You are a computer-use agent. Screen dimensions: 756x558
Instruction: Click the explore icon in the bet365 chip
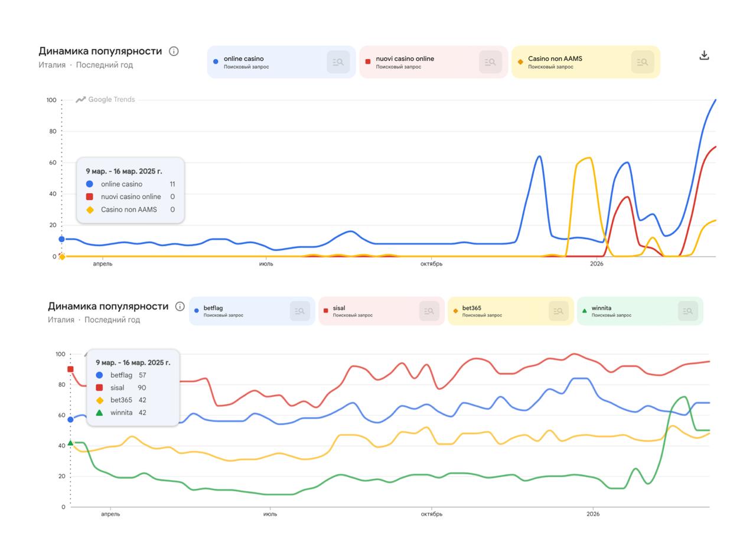click(558, 311)
